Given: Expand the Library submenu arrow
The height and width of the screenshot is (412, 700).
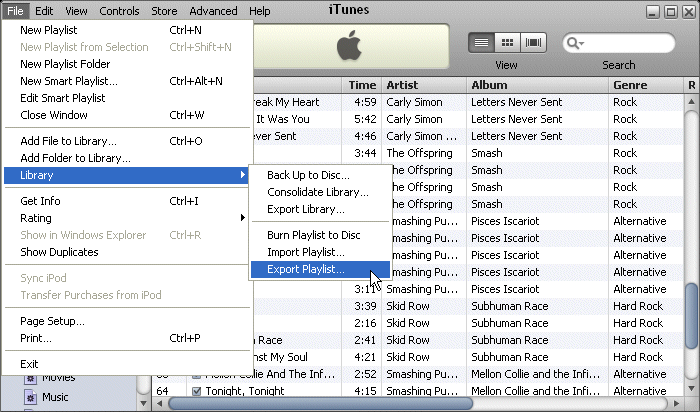Looking at the screenshot, I should pyautogui.click(x=242, y=175).
